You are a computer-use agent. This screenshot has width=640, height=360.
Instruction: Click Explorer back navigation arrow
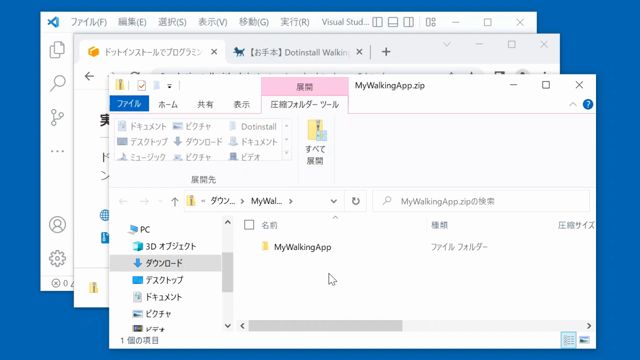(x=123, y=201)
